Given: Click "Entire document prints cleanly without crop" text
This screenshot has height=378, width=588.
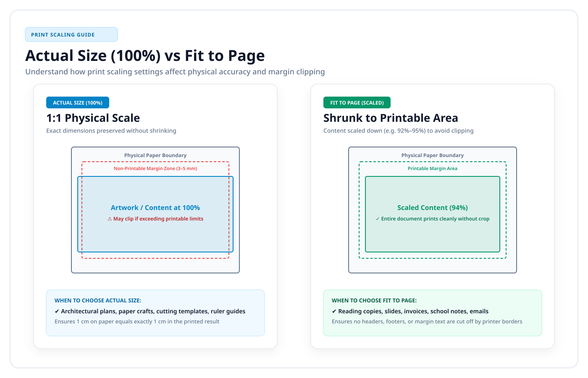Looking at the screenshot, I should [x=435, y=219].
